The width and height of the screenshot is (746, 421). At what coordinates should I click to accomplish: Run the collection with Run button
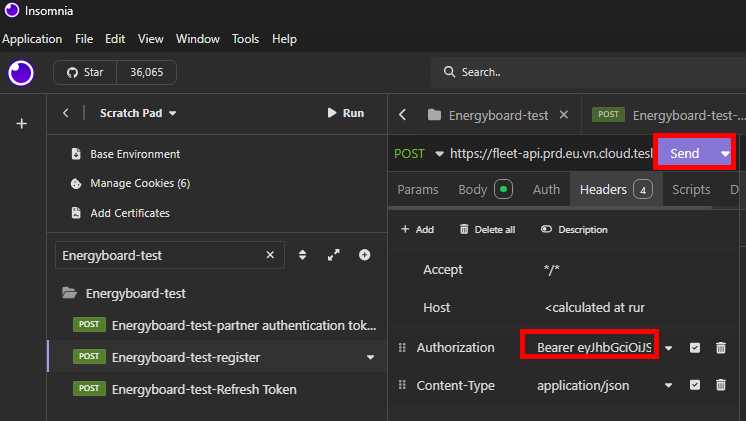[346, 113]
